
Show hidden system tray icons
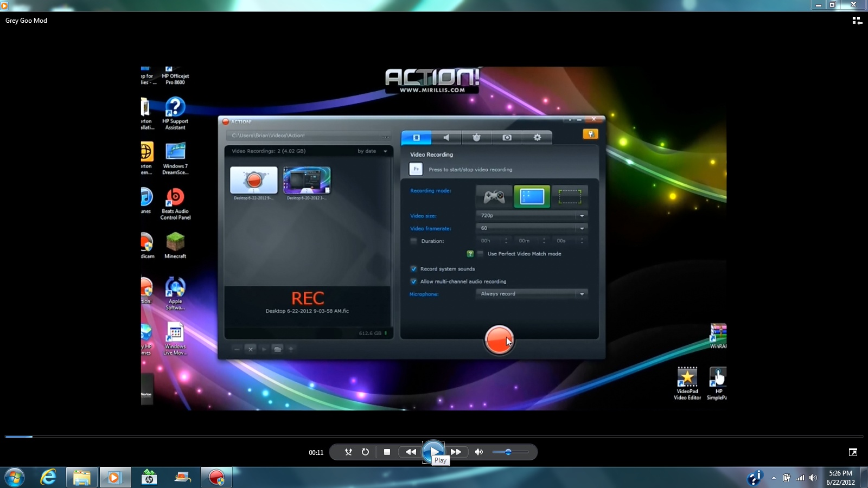click(x=774, y=478)
